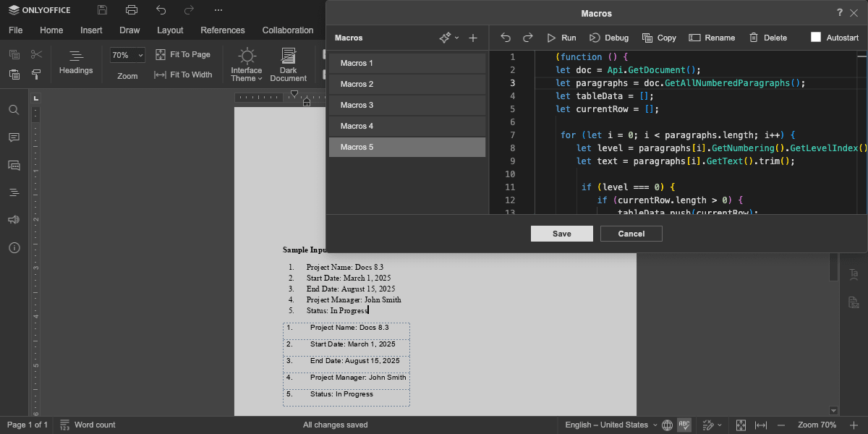
Task: Switch to the Draw tab
Action: coord(129,30)
